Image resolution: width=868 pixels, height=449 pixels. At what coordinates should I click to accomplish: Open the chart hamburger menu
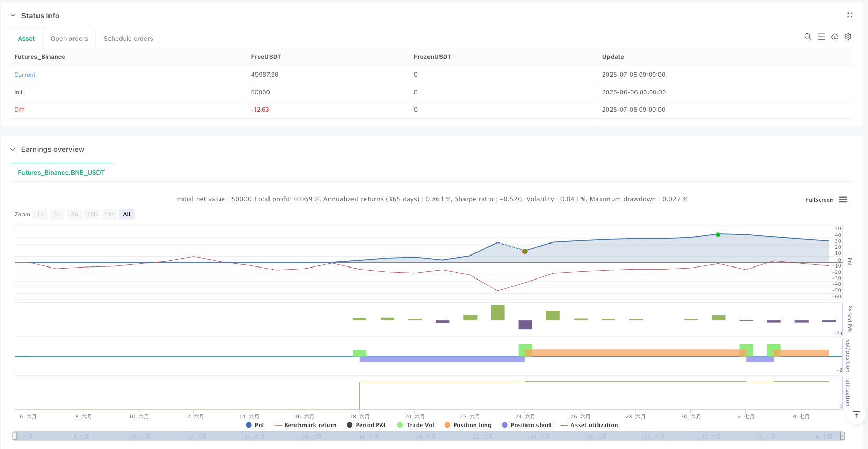coord(843,200)
